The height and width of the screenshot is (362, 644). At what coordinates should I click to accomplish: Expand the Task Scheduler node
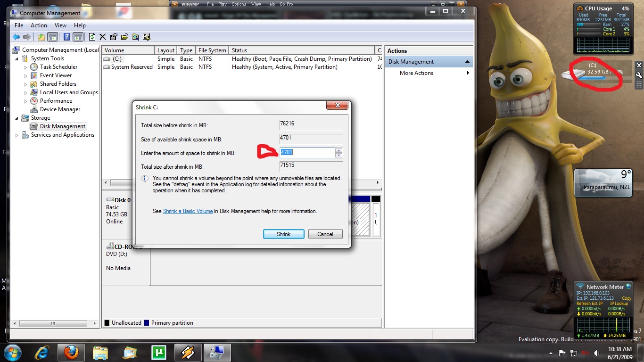(x=26, y=67)
